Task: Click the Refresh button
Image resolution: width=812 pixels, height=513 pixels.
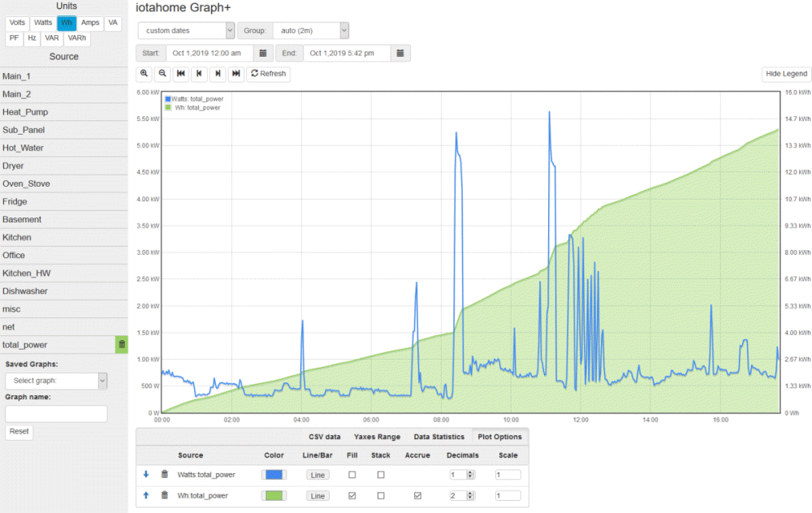Action: 268,74
